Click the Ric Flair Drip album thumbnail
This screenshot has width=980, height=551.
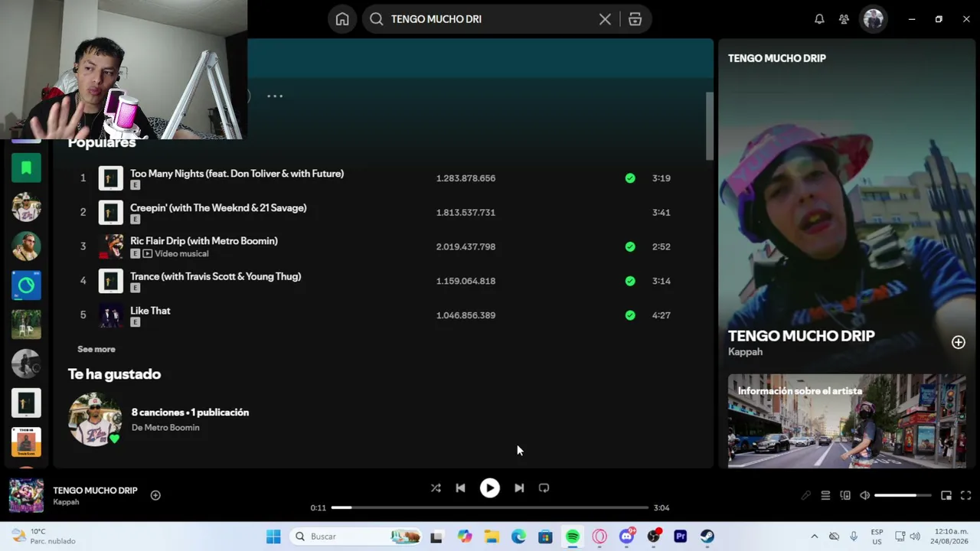[111, 246]
